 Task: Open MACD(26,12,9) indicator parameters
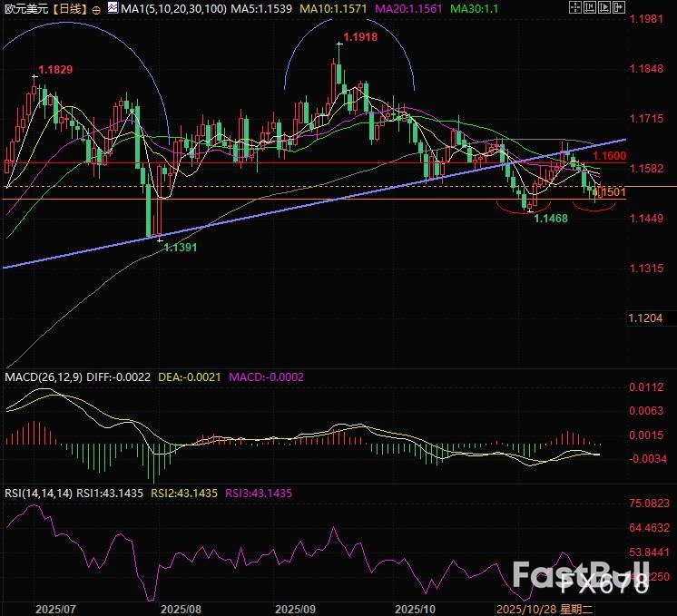[43, 376]
